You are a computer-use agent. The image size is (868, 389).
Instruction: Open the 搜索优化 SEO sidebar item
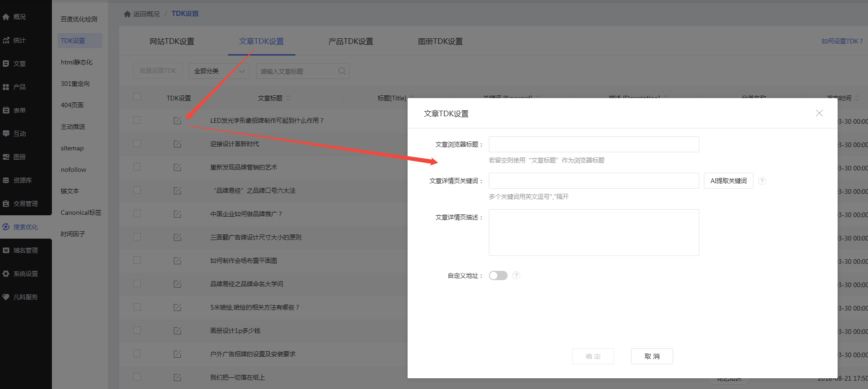26,227
